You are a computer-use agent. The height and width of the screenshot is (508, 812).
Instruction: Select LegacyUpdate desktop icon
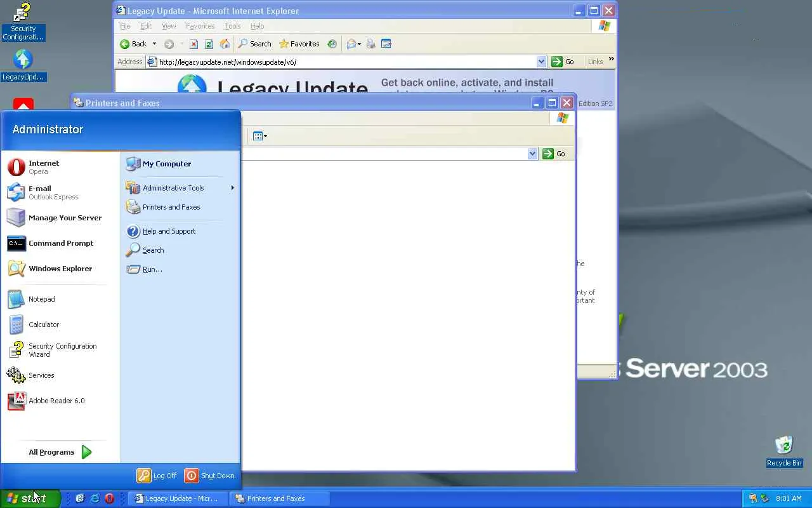point(23,65)
